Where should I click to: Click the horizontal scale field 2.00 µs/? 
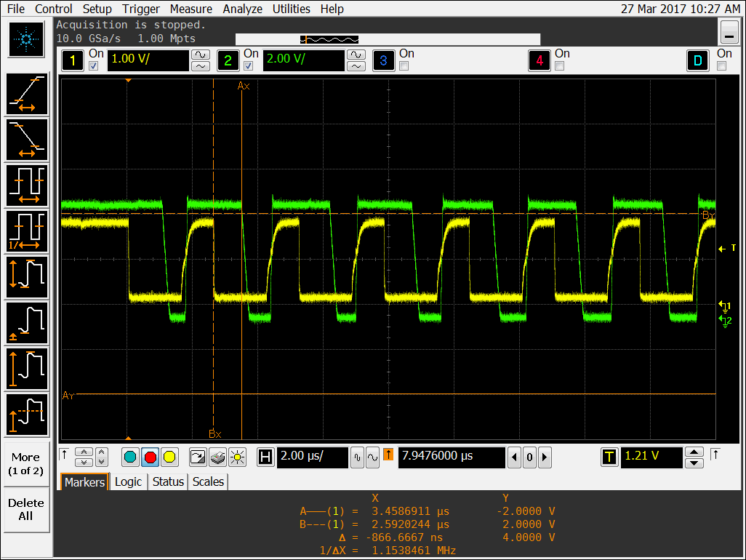tap(313, 457)
